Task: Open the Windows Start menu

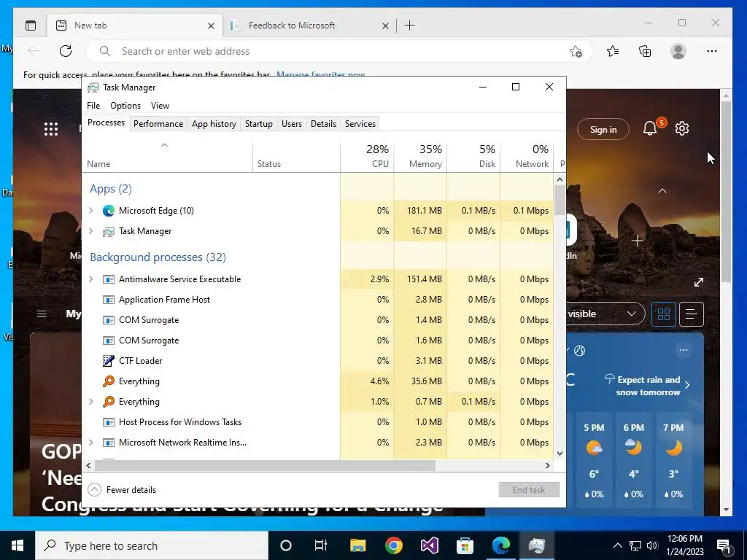Action: [x=18, y=545]
